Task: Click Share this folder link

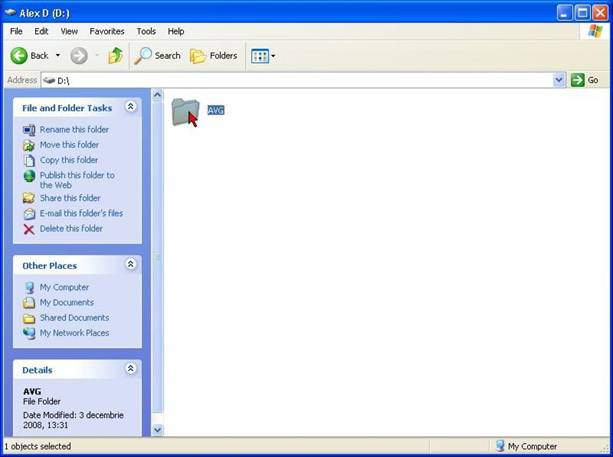Action: point(70,198)
